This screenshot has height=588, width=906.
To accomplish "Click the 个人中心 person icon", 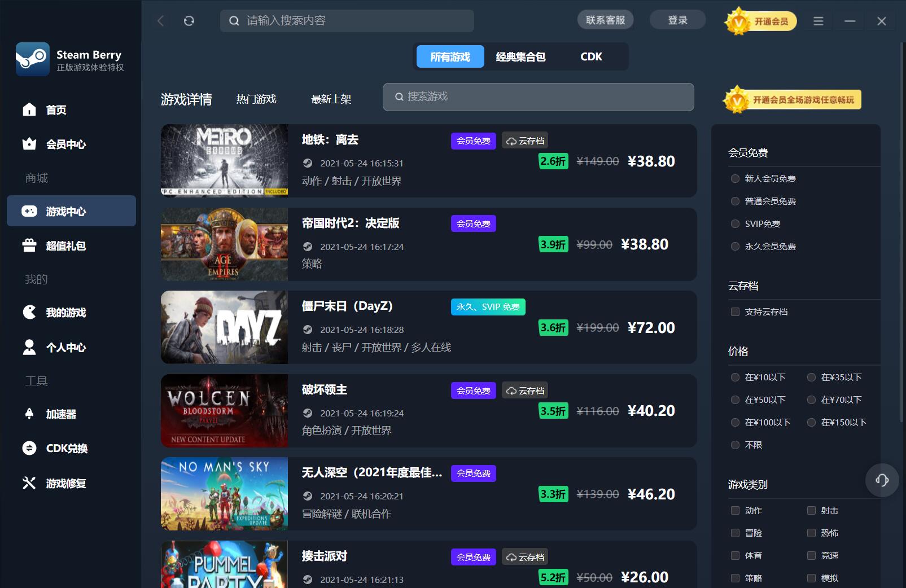I will (29, 347).
